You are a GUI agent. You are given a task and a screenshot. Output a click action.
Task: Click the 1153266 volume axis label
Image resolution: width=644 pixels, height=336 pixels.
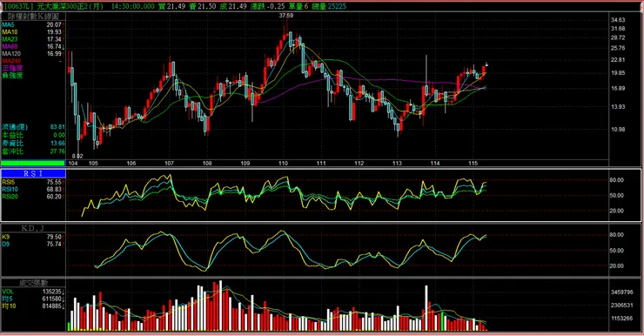[x=622, y=319]
